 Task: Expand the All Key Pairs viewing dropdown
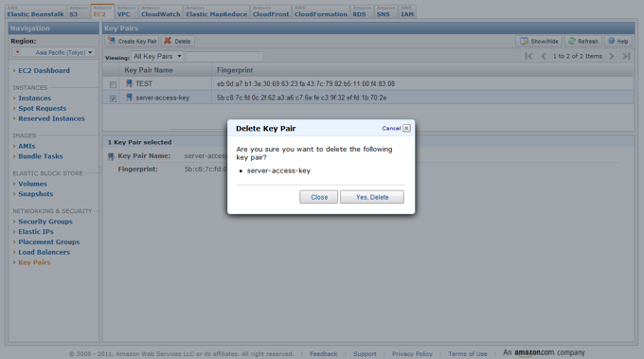157,56
